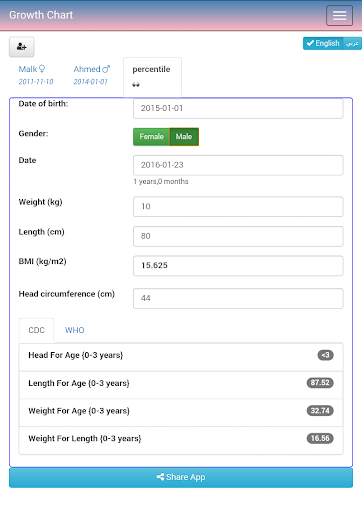This screenshot has height=512, width=362.
Task: Click the Weight (kg) input
Action: (238, 207)
